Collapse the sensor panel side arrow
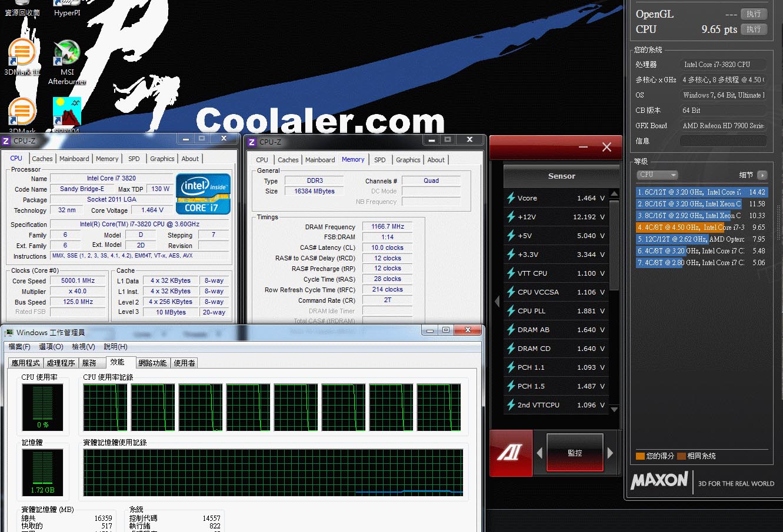 [x=496, y=302]
